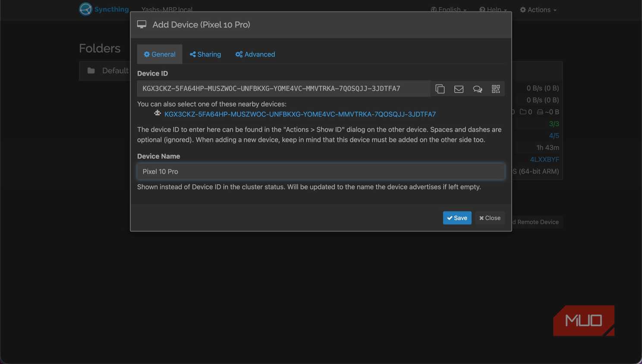Click the Add Remote Device button behind dialog

coord(537,222)
